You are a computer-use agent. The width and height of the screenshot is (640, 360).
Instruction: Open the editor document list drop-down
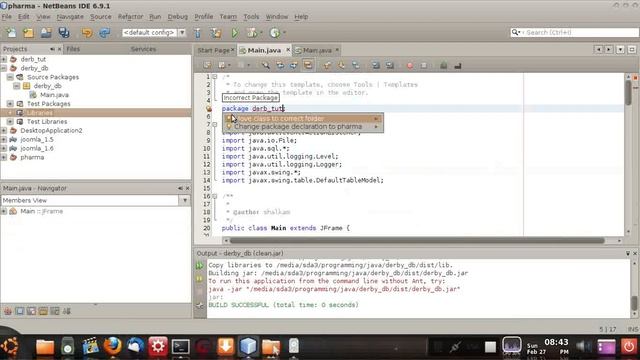click(x=620, y=49)
